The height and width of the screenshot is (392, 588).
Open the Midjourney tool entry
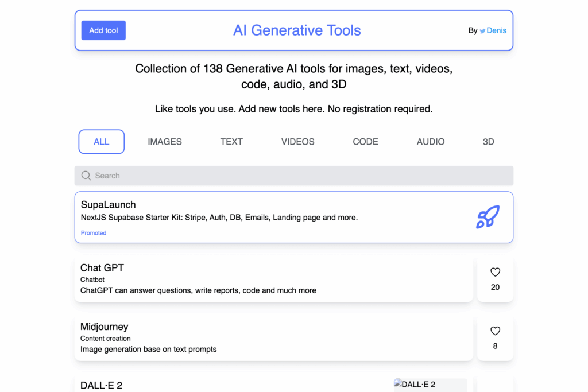(x=104, y=327)
